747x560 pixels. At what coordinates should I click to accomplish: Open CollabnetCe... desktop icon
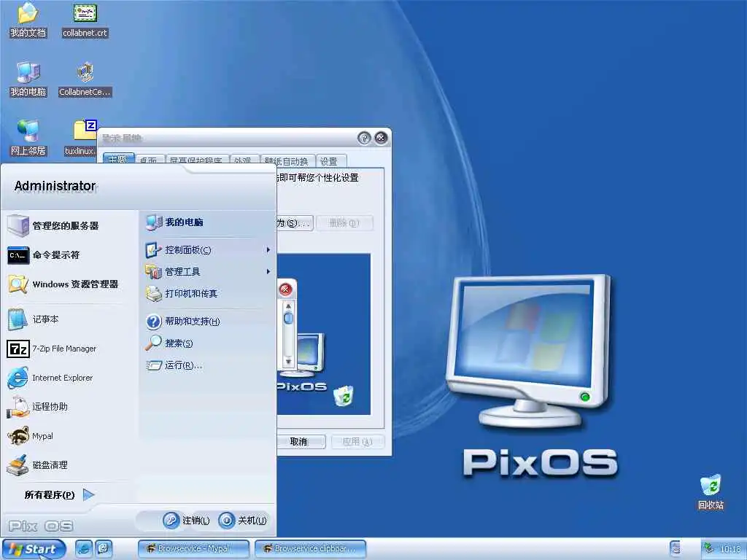pos(85,79)
